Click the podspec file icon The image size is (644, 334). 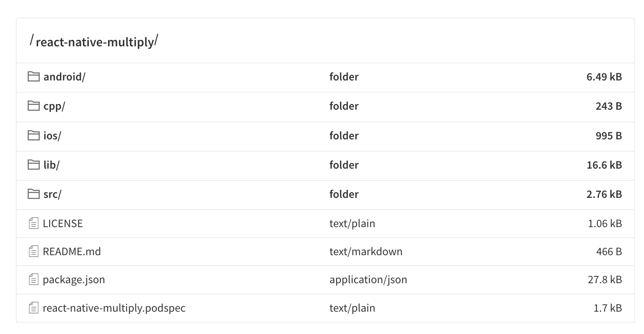click(x=34, y=308)
